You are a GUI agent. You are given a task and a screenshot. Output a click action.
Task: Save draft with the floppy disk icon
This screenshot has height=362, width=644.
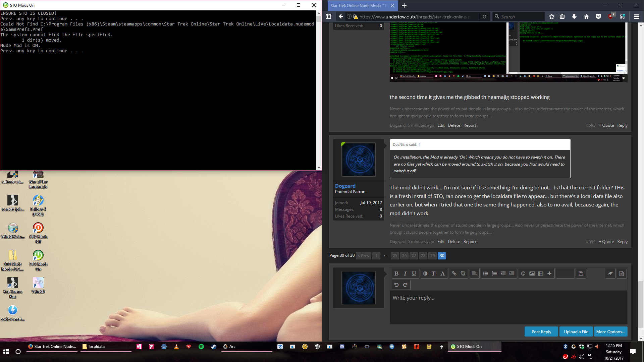(x=581, y=274)
